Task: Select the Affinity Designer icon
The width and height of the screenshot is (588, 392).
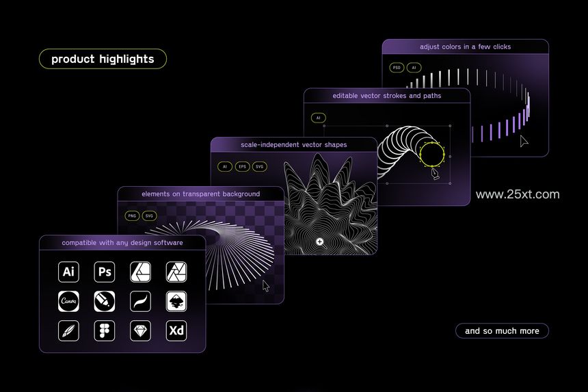Action: [140, 272]
